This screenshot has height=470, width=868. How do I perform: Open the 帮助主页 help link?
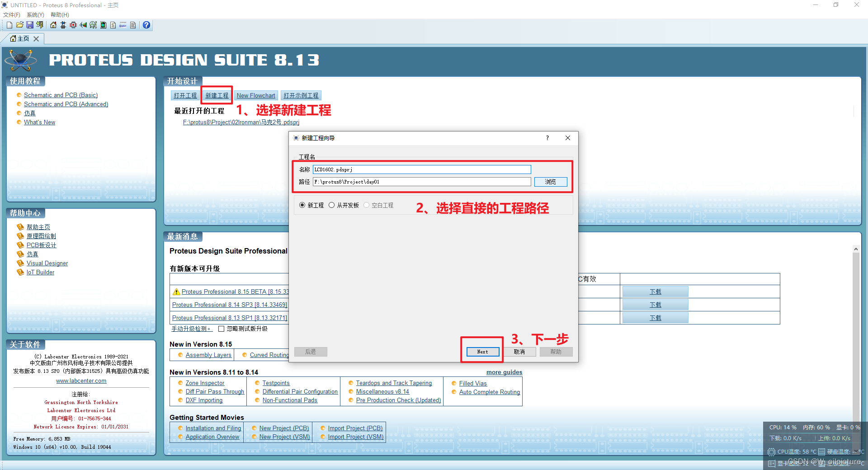[x=38, y=227]
